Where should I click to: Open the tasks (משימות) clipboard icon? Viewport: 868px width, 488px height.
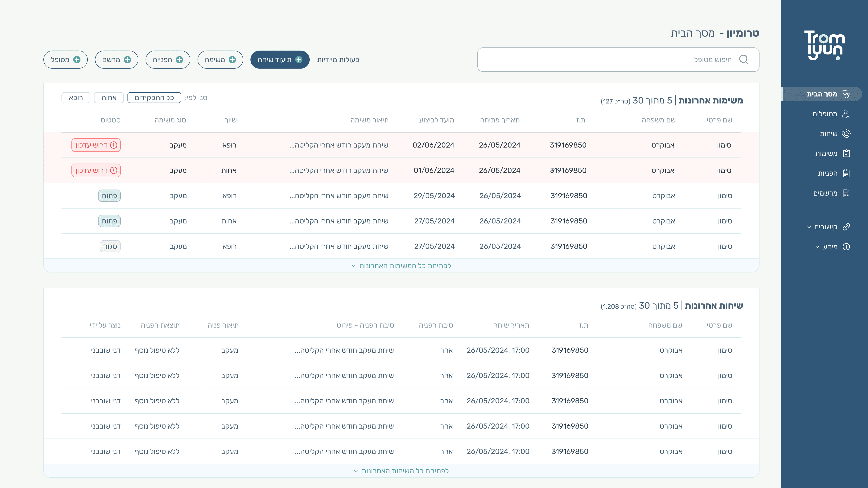(x=846, y=154)
